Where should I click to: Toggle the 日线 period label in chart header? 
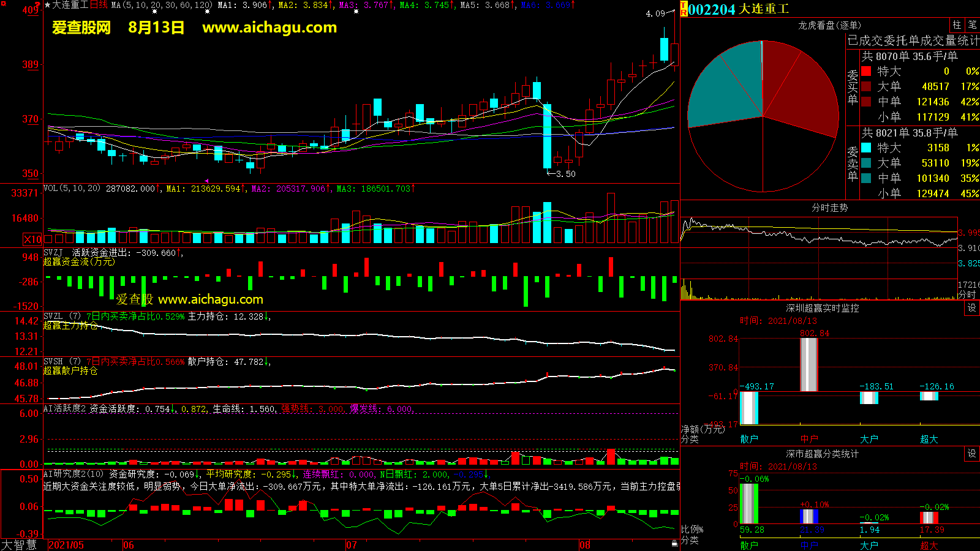pyautogui.click(x=99, y=5)
